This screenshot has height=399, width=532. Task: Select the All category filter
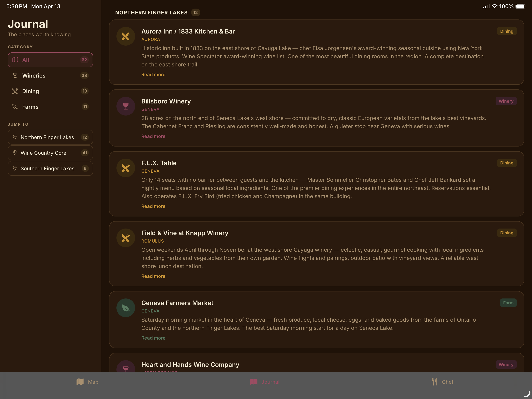pyautogui.click(x=50, y=60)
